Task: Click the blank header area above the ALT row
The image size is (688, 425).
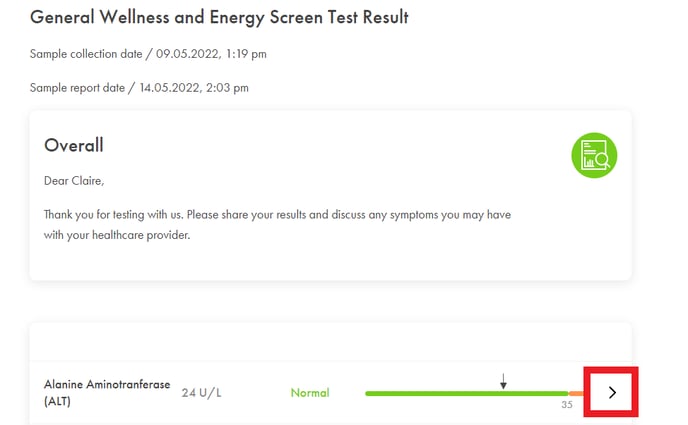Action: point(330,342)
